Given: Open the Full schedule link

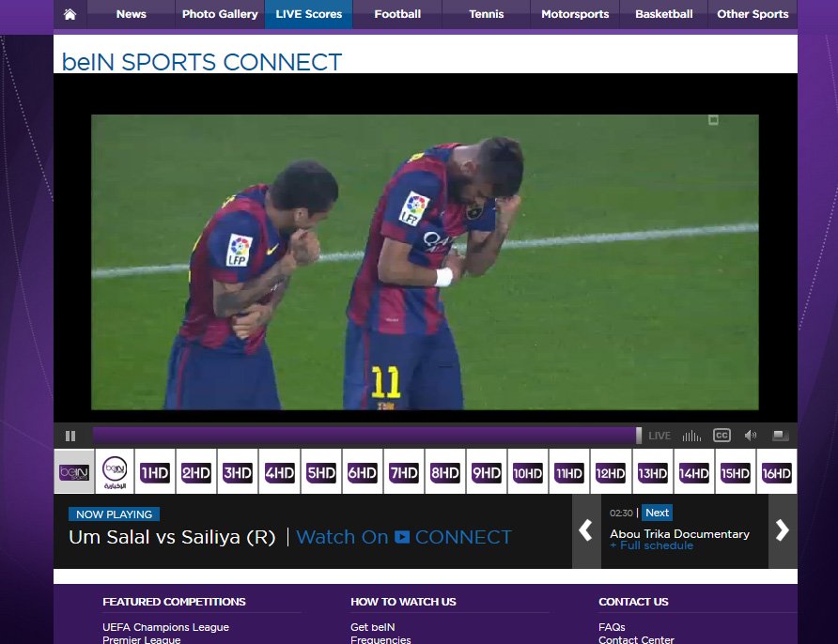Looking at the screenshot, I should 651,545.
